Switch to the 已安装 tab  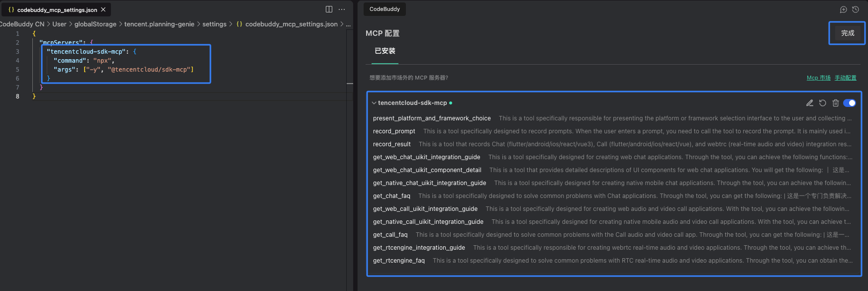point(385,51)
